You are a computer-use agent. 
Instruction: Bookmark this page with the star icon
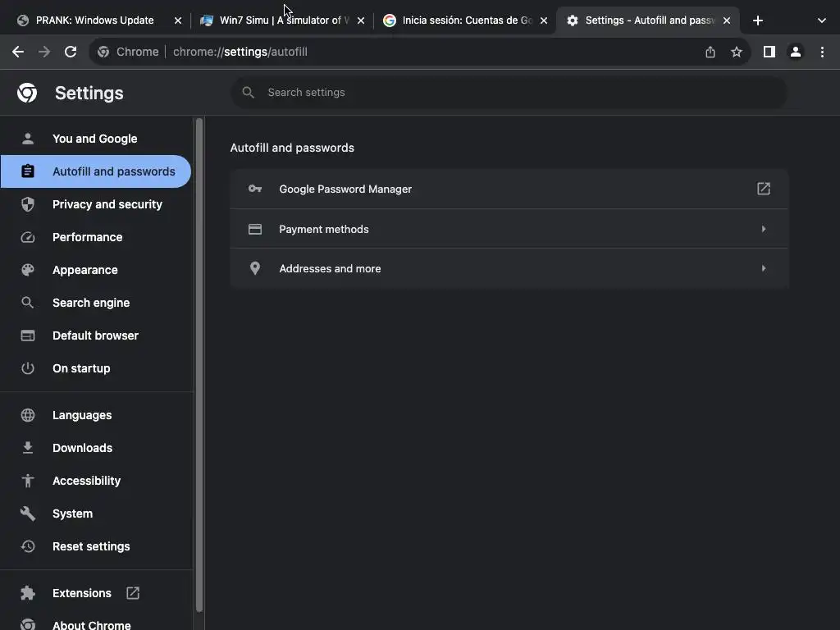click(737, 52)
